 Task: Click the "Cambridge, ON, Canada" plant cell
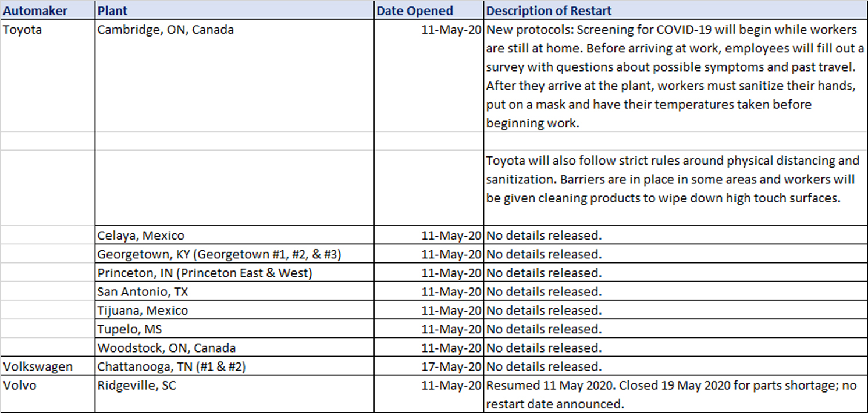[x=166, y=30]
